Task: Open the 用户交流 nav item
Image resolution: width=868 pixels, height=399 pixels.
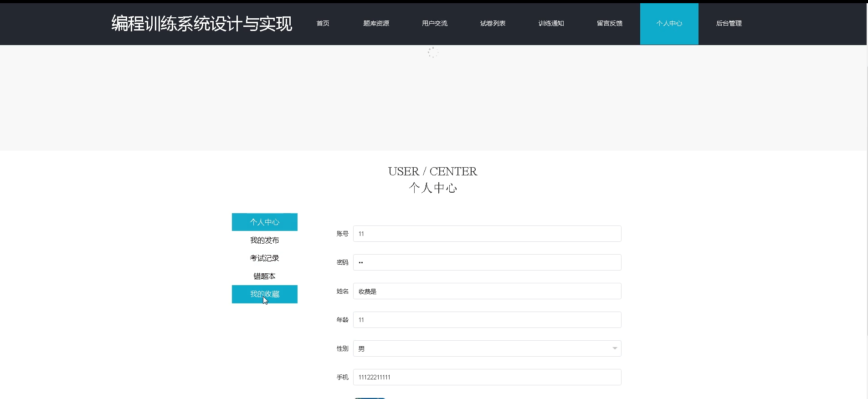Action: (434, 23)
